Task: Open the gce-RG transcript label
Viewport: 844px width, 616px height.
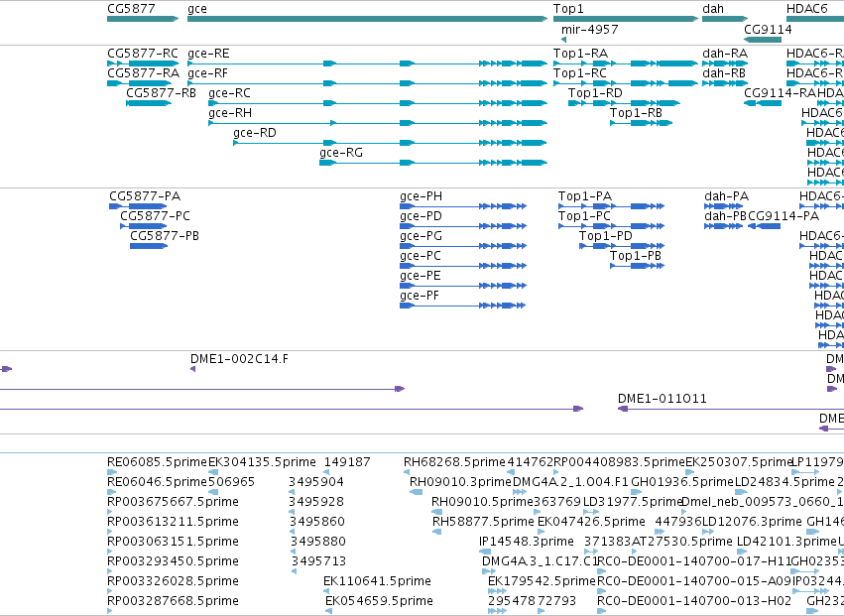Action: tap(341, 153)
